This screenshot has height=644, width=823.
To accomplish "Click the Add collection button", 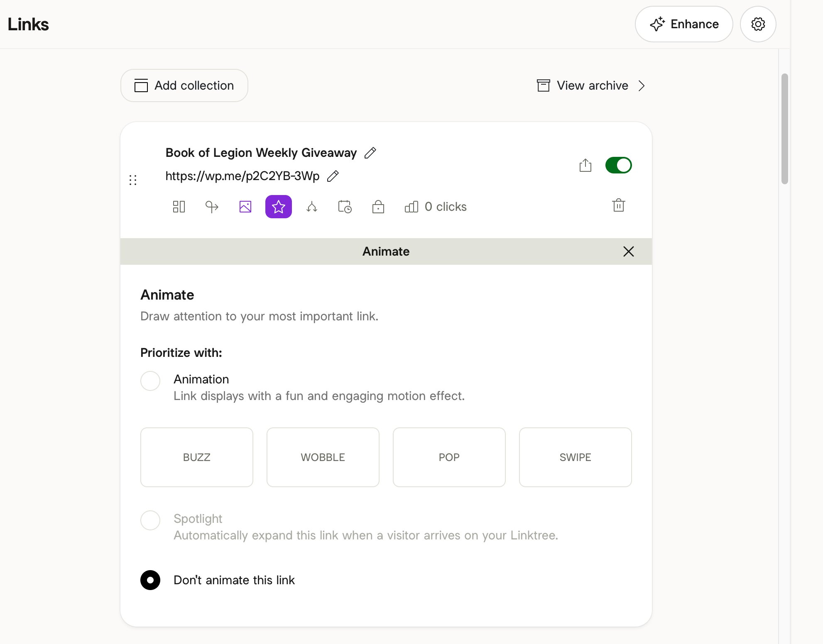I will click(x=184, y=85).
